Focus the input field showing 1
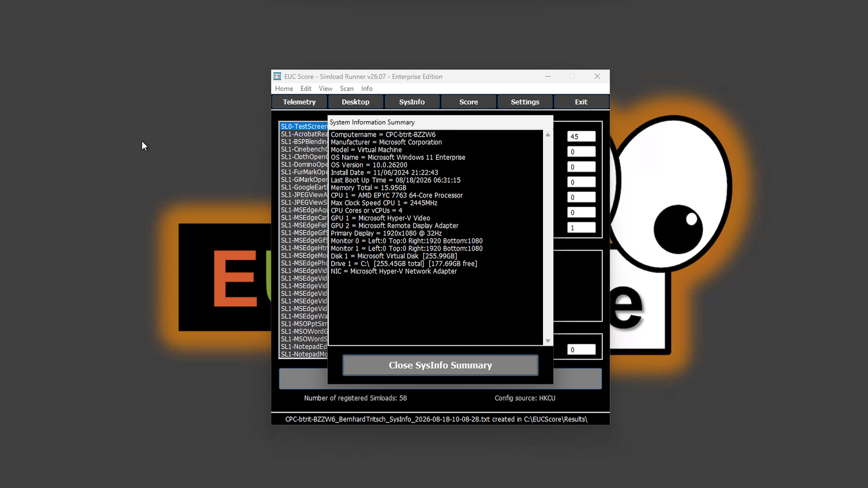Image resolution: width=868 pixels, height=488 pixels. coord(582,228)
